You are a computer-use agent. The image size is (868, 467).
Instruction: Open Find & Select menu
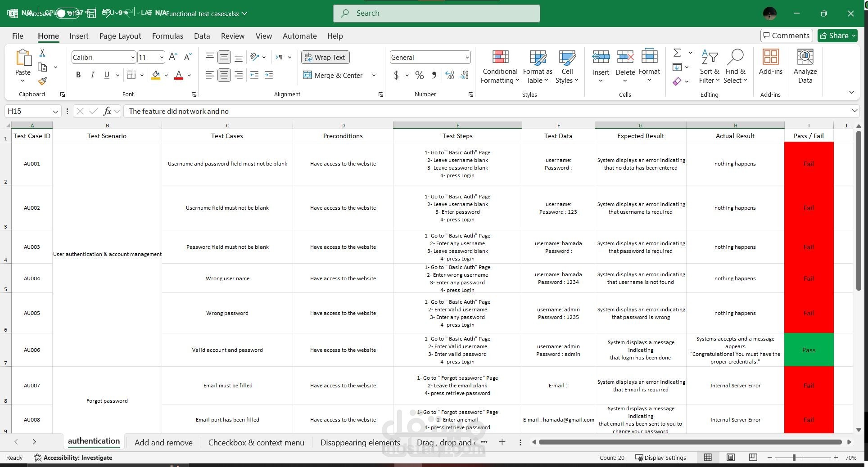(x=735, y=67)
